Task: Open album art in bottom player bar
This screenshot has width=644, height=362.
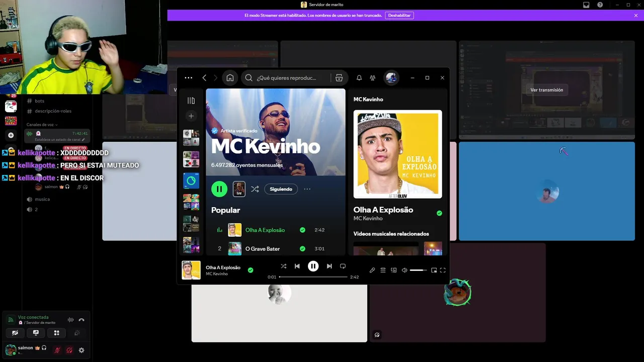Action: 191,270
